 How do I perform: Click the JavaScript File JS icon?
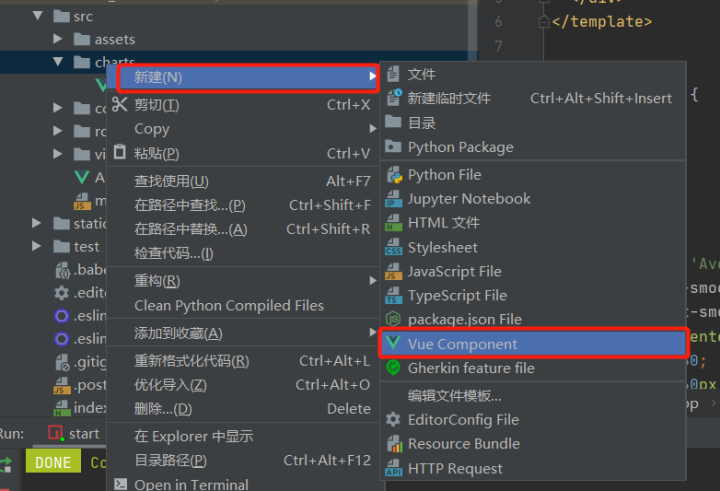(x=394, y=271)
